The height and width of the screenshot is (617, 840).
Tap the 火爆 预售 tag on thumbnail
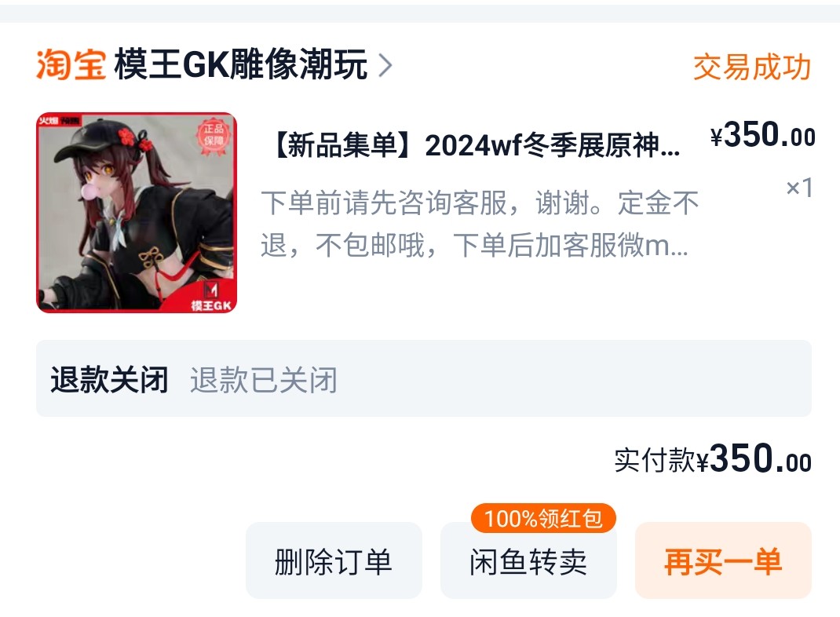coord(59,121)
